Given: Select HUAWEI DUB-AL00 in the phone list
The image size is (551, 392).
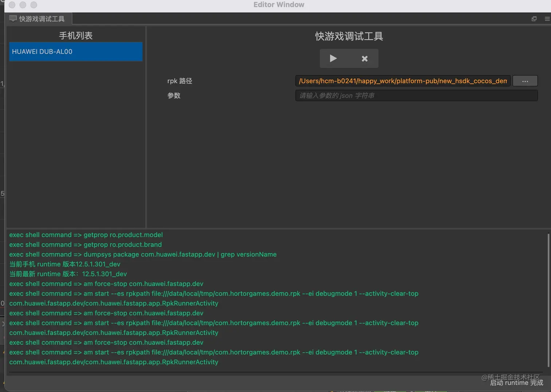Looking at the screenshot, I should pos(76,51).
